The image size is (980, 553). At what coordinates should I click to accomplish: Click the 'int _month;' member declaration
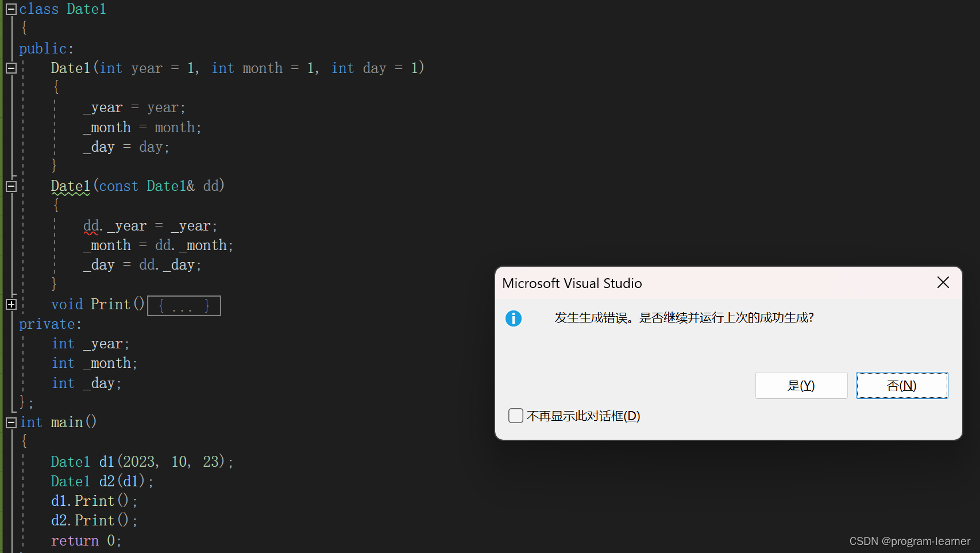[x=94, y=363]
